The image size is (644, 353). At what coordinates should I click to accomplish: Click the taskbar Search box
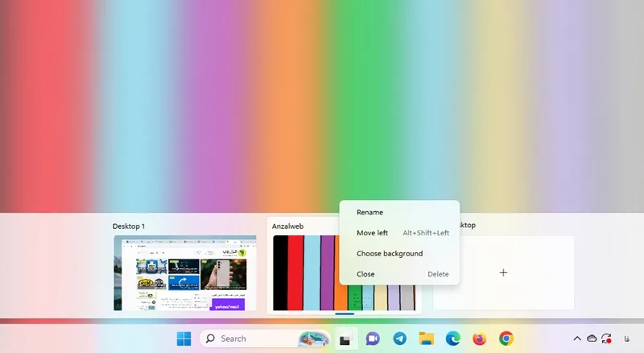265,338
